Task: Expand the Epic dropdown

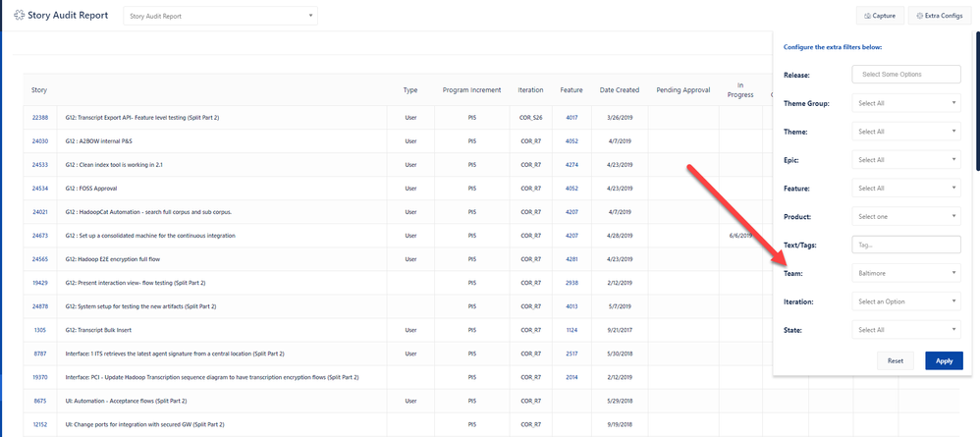Action: (x=906, y=160)
